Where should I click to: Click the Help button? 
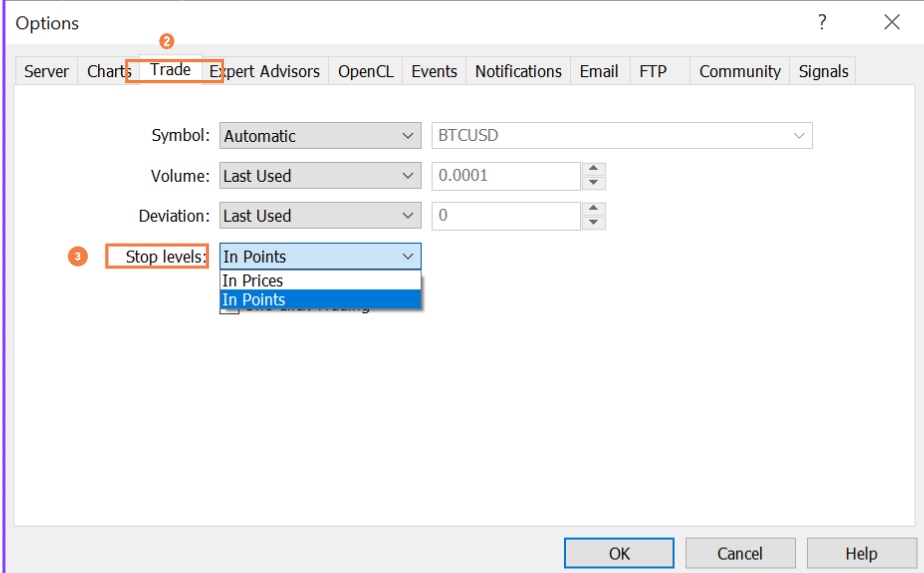[860, 553]
